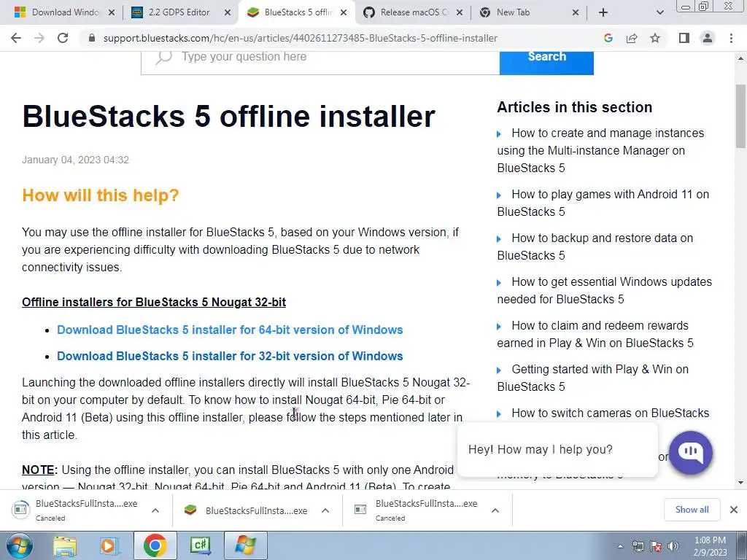Click the magnifier icon in search box
Viewport: 747px width, 560px height.
163,57
